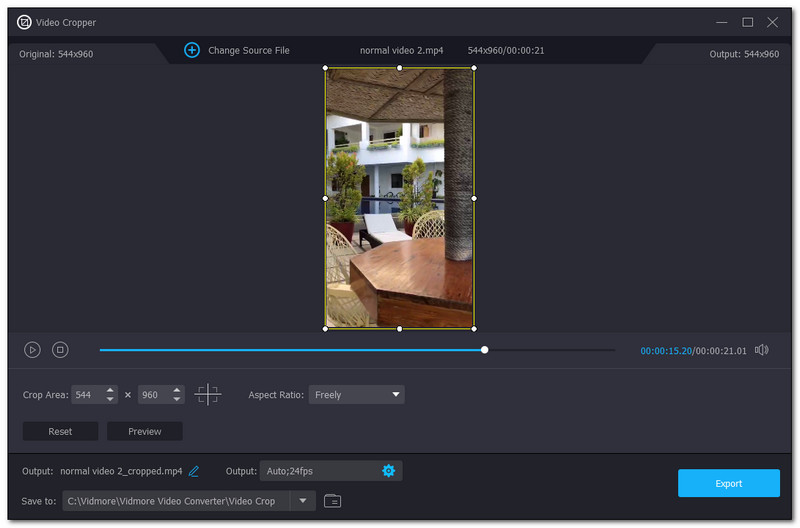
Task: Click the Change Source File label
Action: click(x=249, y=51)
